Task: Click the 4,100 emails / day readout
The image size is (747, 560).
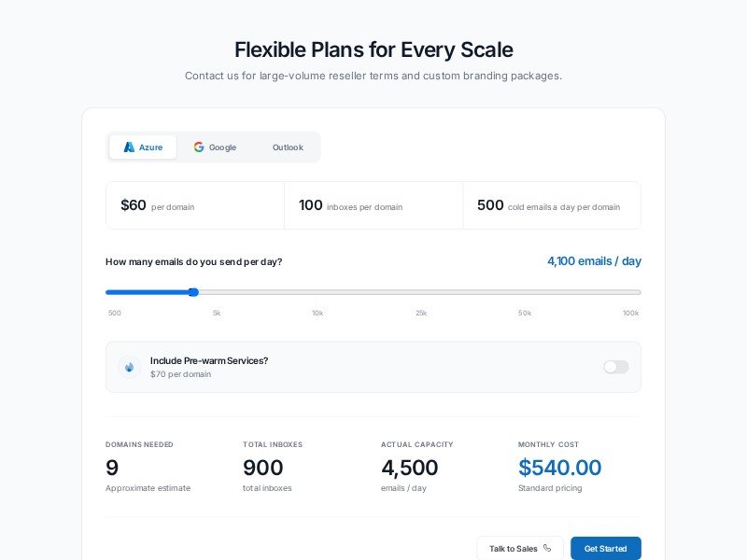Action: point(594,261)
